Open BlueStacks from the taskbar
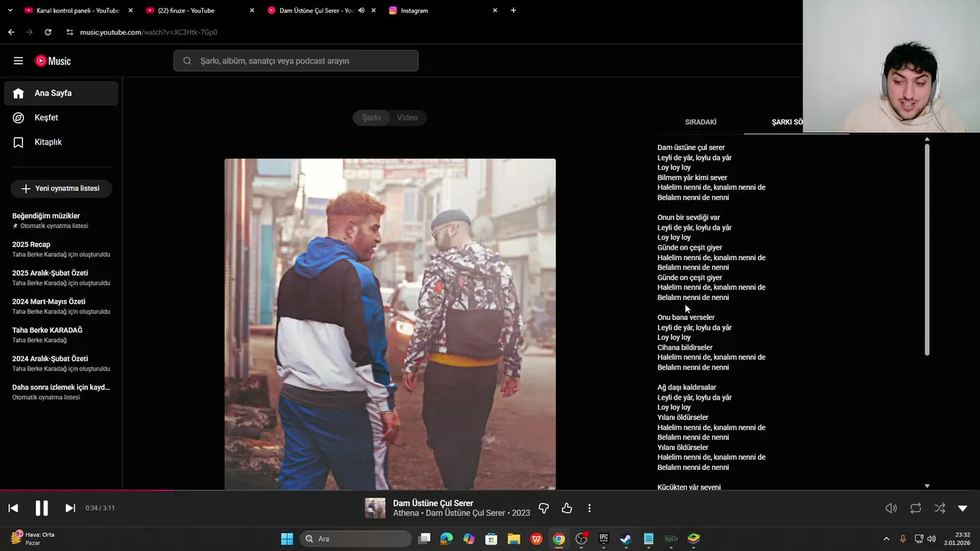Screen dimensions: 980x551 coord(694,539)
